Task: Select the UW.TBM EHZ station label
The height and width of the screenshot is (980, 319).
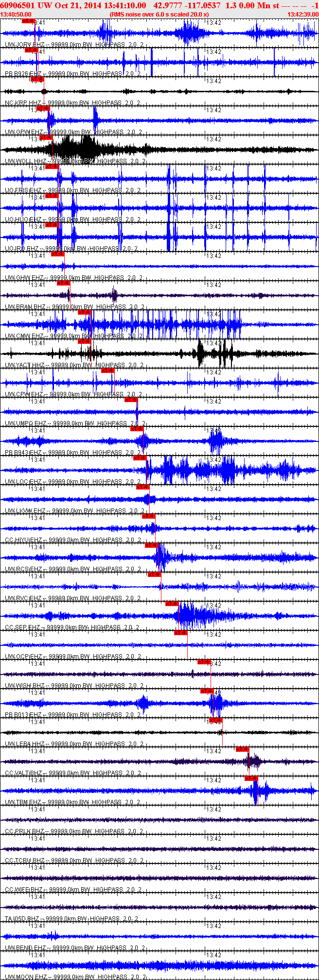Action: click(23, 802)
